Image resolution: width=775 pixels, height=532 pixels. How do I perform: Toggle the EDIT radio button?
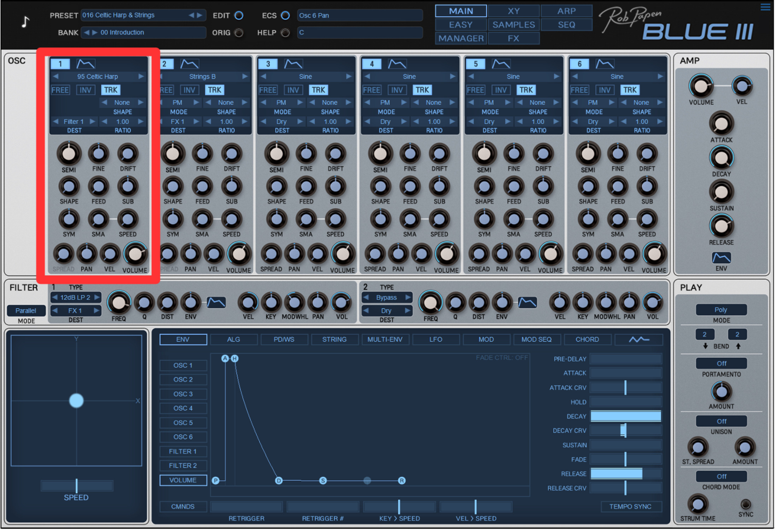coord(239,16)
